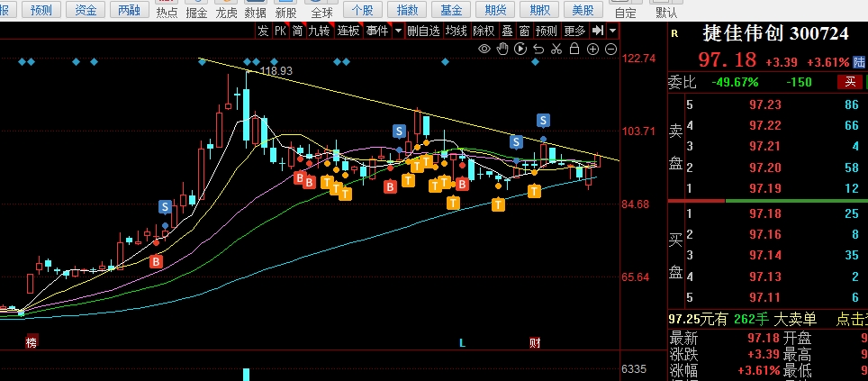
Task: Toggle the 连板 indicator
Action: [348, 31]
